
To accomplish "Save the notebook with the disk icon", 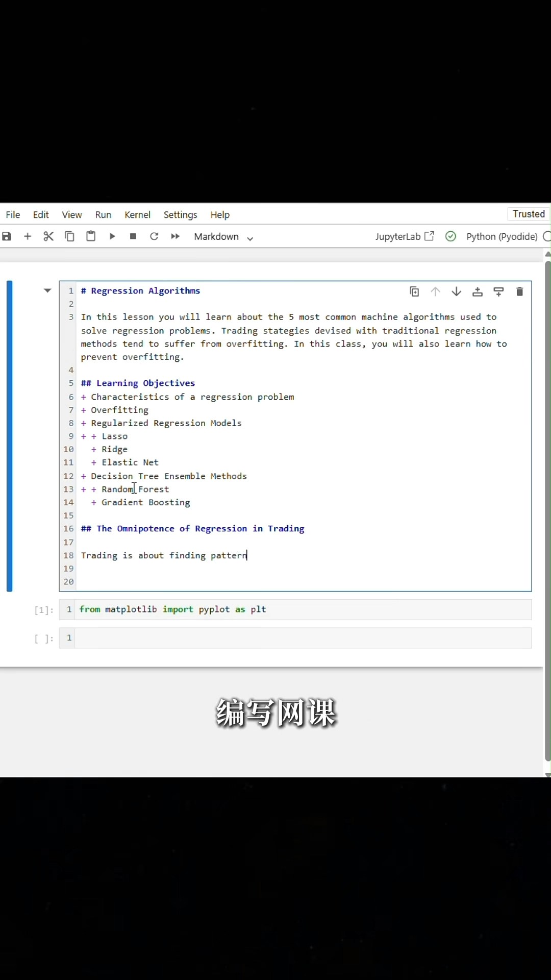I will tap(7, 236).
